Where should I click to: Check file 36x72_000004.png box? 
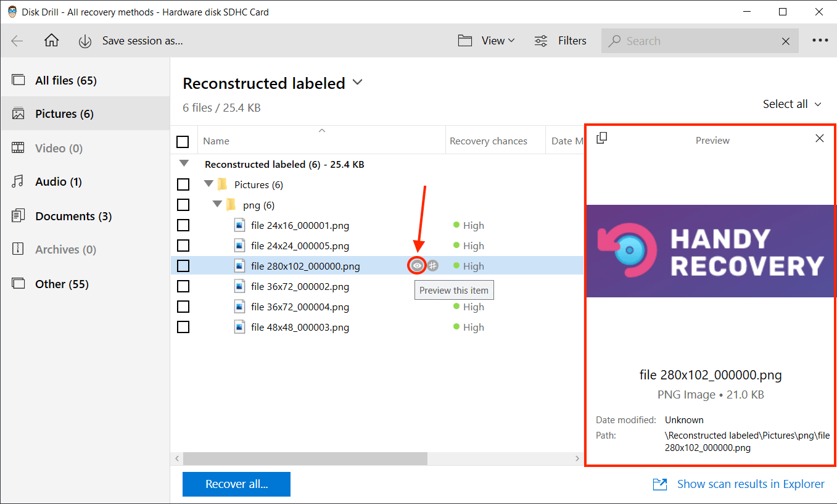(183, 307)
